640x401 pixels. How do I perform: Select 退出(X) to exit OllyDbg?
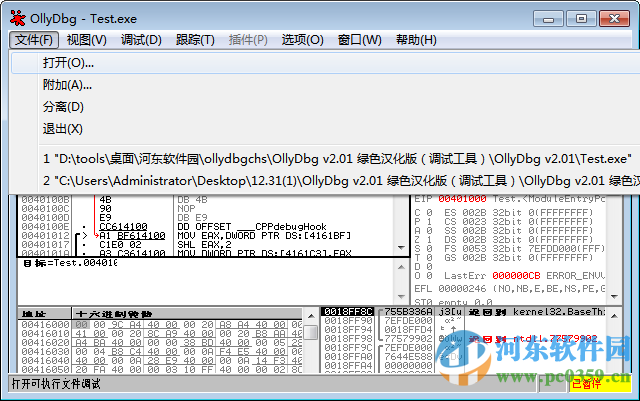[x=326, y=129]
